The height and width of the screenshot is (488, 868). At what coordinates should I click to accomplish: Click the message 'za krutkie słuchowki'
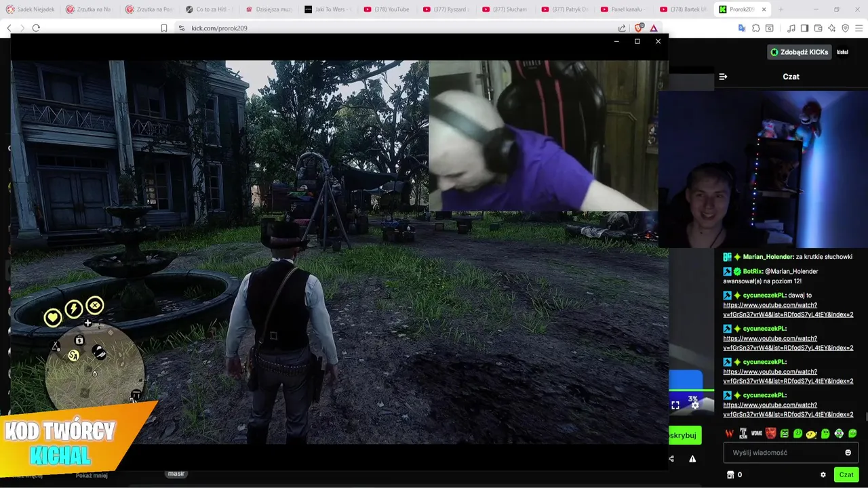[x=825, y=257]
